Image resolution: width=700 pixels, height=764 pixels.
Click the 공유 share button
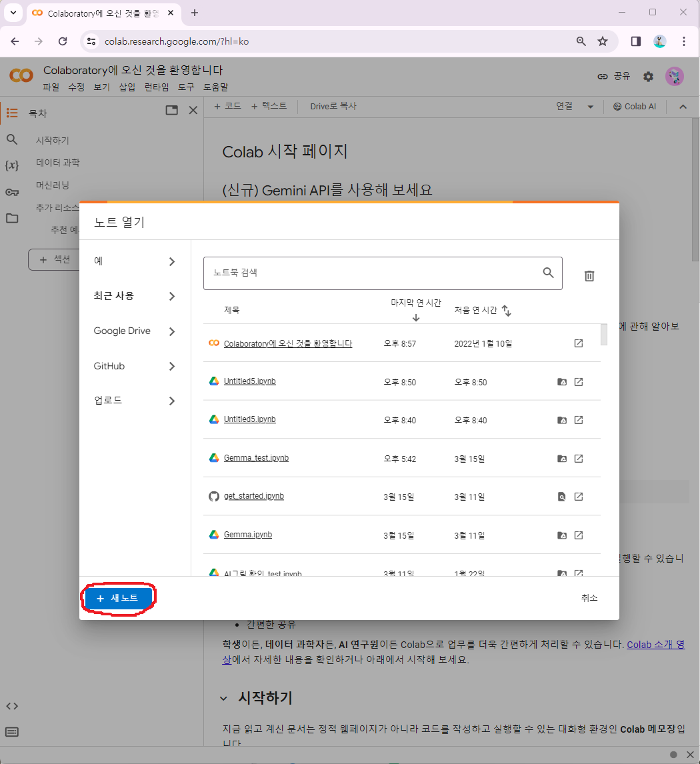pos(613,77)
